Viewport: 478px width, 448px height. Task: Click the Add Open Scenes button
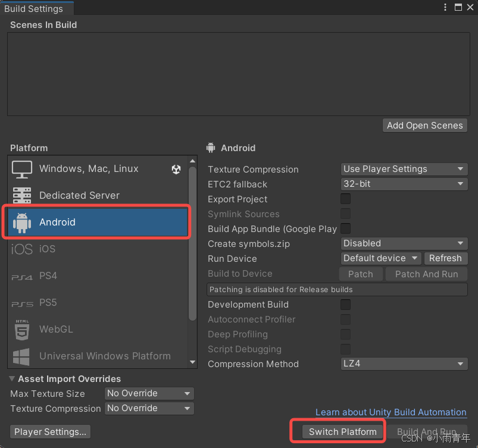(424, 126)
